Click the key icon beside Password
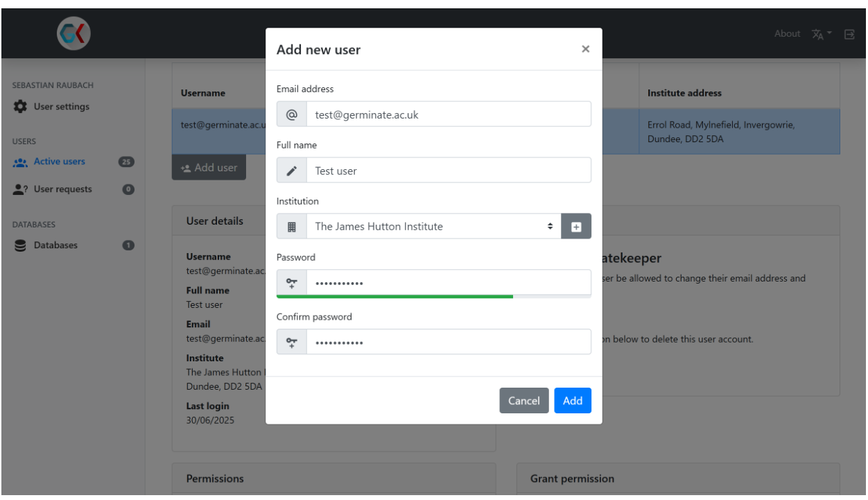 point(292,282)
